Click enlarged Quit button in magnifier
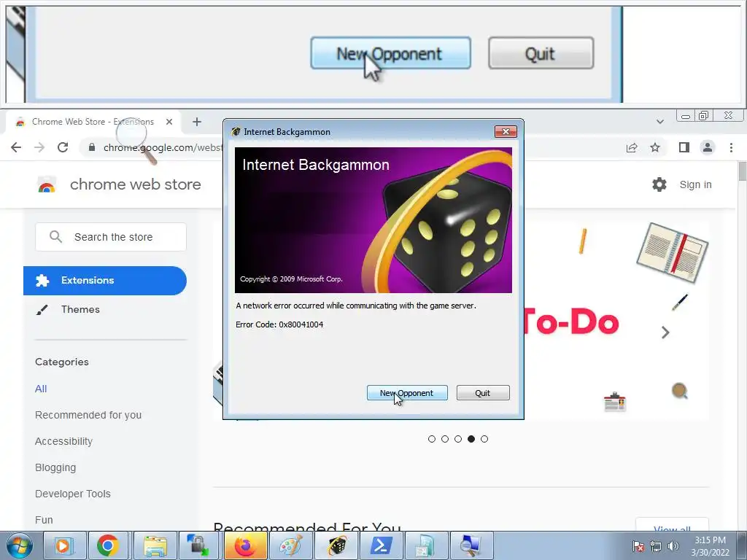 [x=541, y=53]
